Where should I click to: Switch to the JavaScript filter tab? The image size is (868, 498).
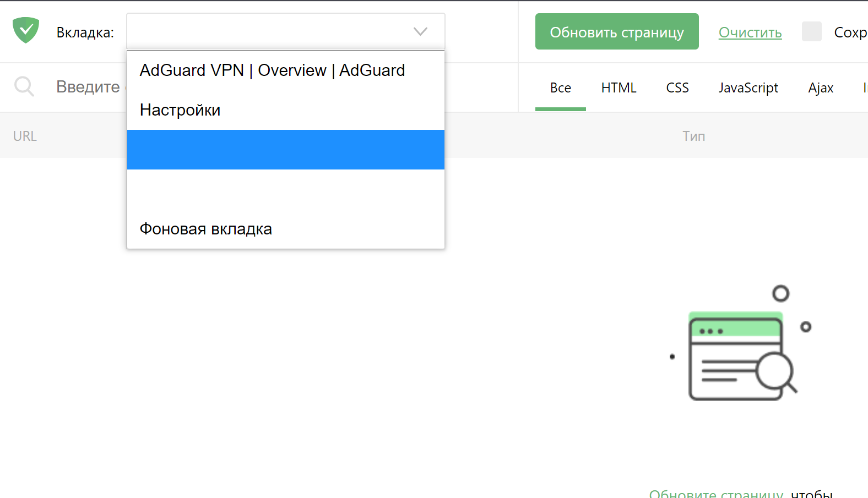pos(748,88)
